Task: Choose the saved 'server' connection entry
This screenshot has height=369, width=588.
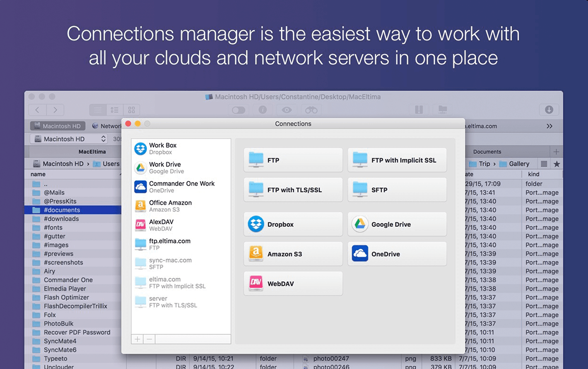Action: [181, 301]
